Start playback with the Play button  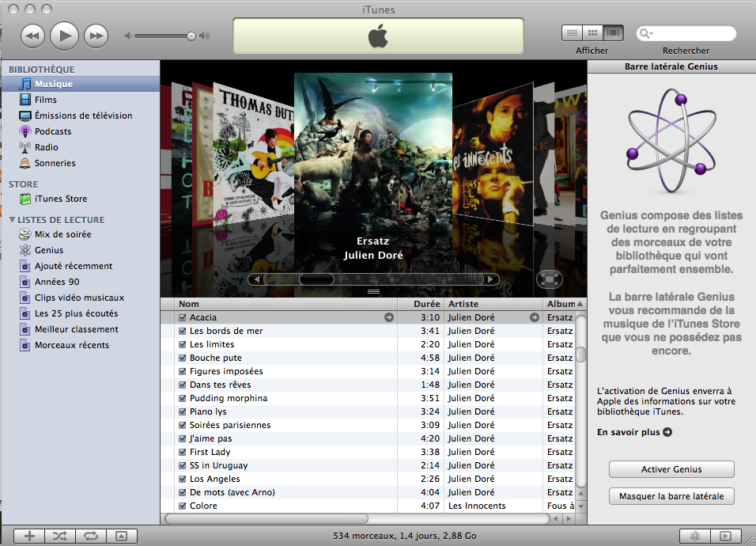tap(64, 36)
